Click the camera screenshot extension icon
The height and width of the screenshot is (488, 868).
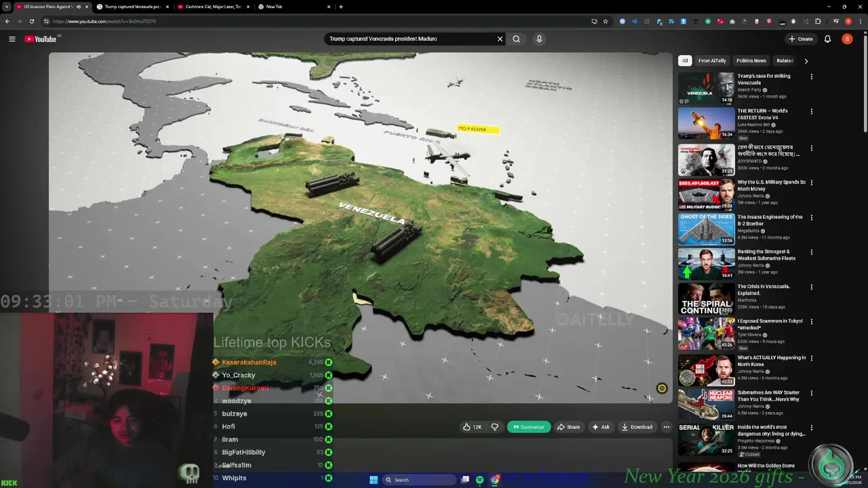click(732, 21)
